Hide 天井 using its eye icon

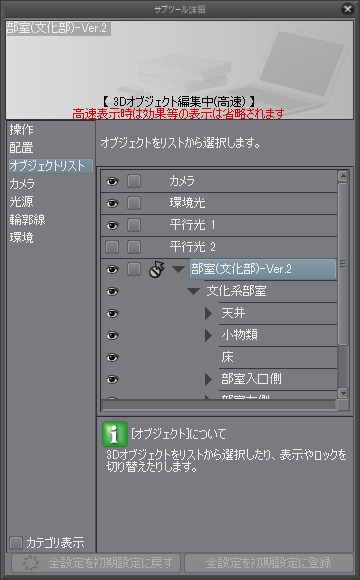point(112,314)
